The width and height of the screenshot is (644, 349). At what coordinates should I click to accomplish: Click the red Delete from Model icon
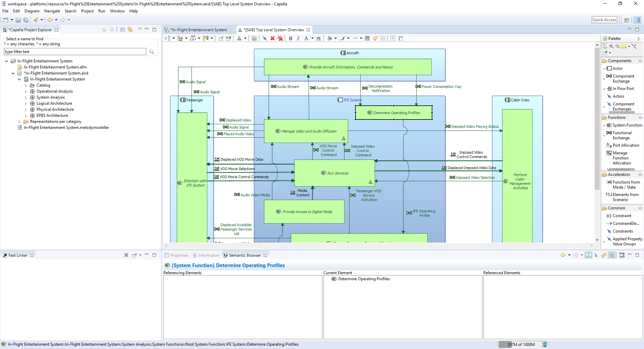[x=272, y=39]
